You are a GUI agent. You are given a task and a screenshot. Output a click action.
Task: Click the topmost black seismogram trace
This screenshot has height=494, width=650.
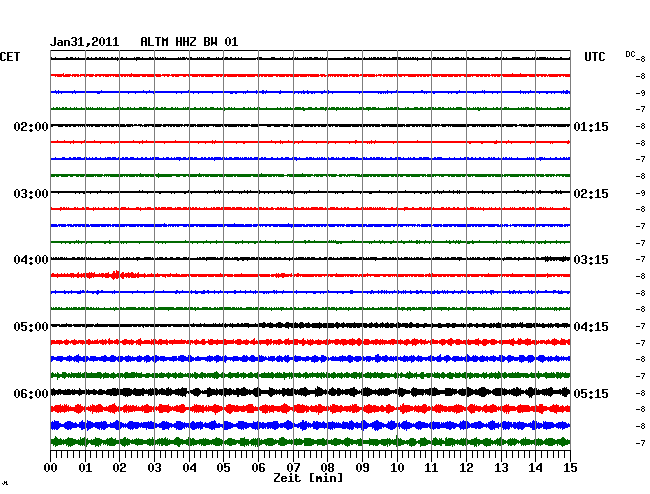point(310,59)
